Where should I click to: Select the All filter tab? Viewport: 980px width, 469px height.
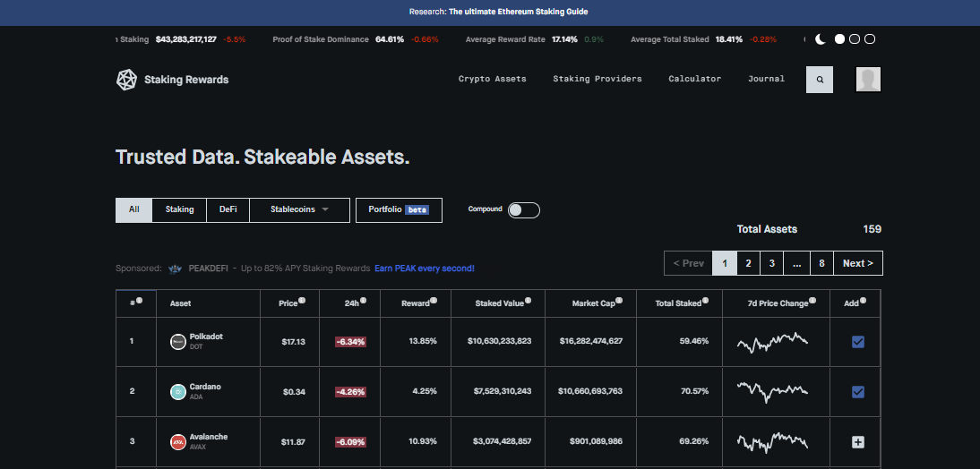pos(133,209)
